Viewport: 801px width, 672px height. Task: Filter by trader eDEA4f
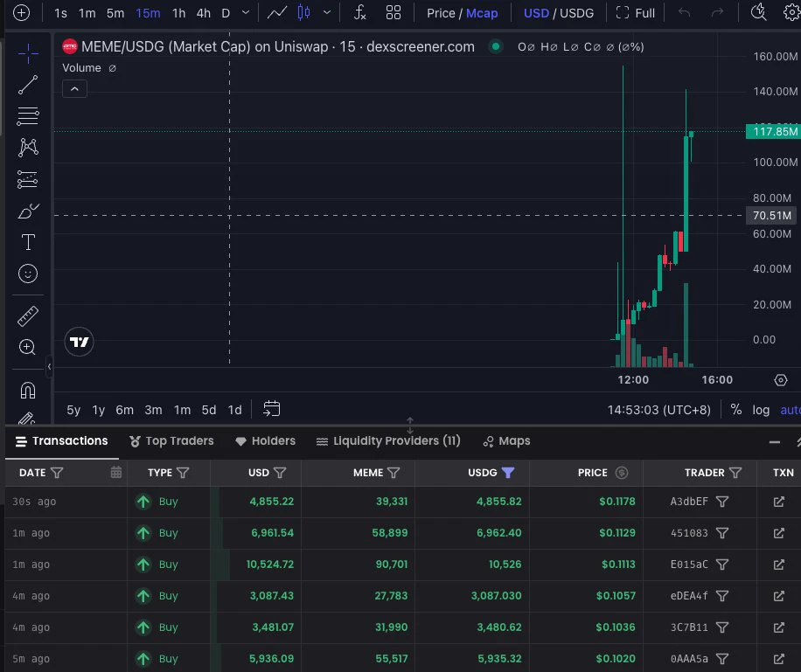click(x=721, y=596)
